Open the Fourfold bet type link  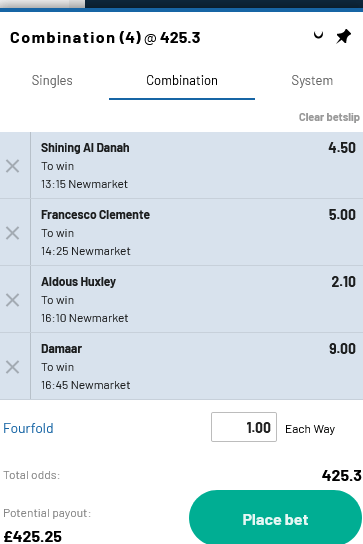[x=28, y=428]
